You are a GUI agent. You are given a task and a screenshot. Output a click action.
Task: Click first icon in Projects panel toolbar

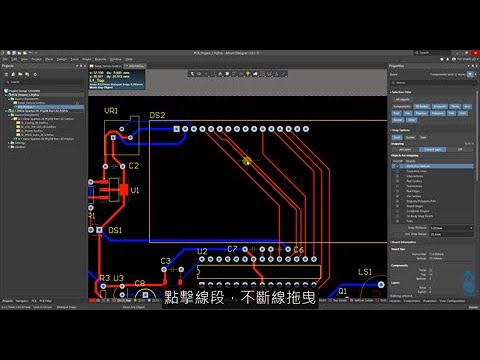pyautogui.click(x=6, y=74)
